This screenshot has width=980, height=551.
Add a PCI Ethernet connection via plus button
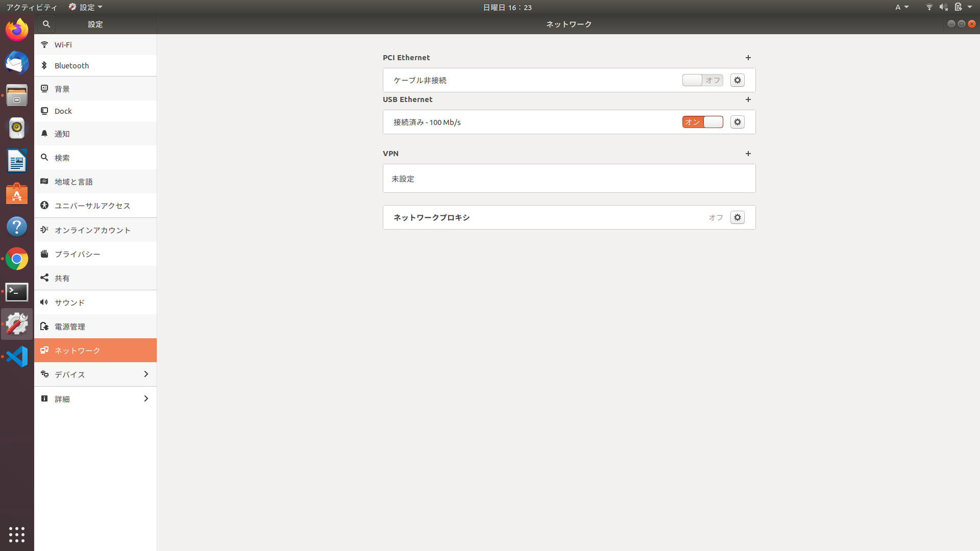(748, 58)
